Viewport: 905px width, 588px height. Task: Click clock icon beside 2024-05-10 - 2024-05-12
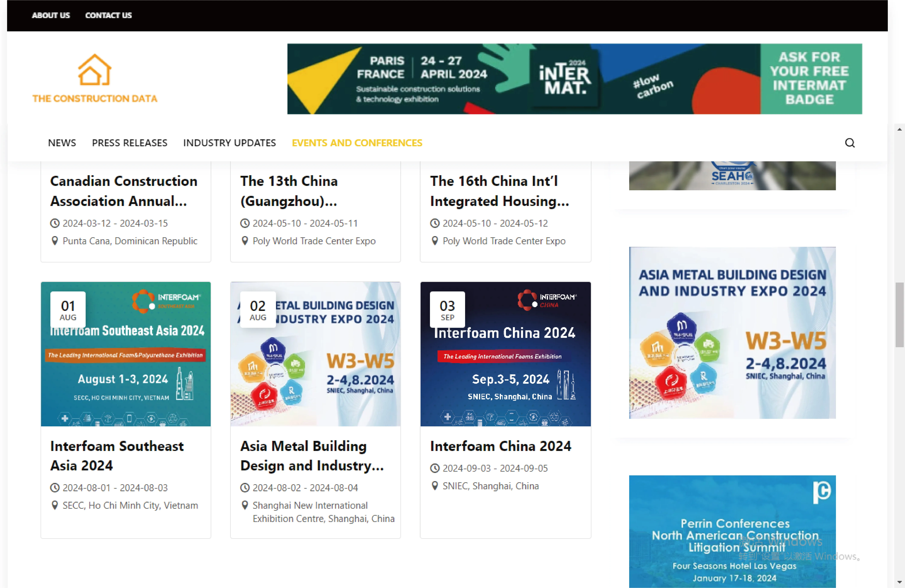point(435,223)
